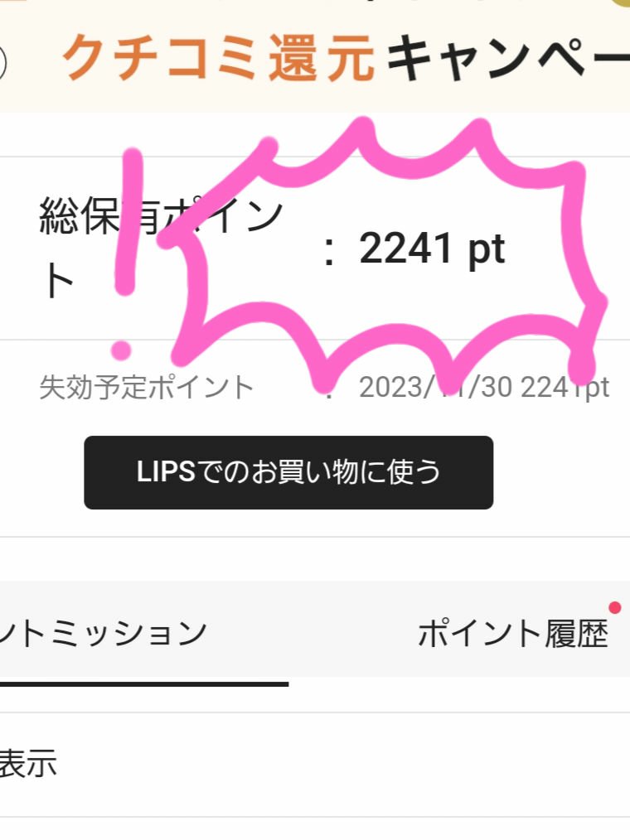Tap the gold icon above campaign banner
The width and height of the screenshot is (630, 840).
(619, 4)
